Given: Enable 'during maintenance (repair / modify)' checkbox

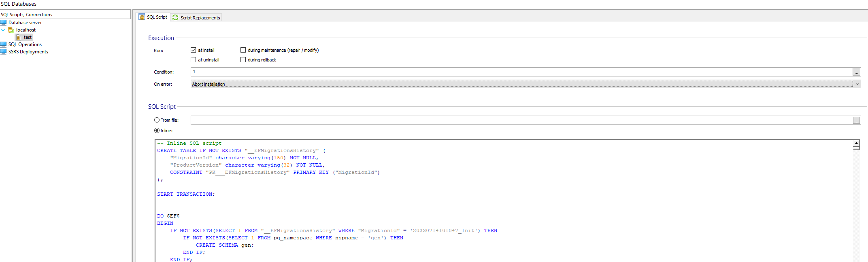Looking at the screenshot, I should point(243,50).
